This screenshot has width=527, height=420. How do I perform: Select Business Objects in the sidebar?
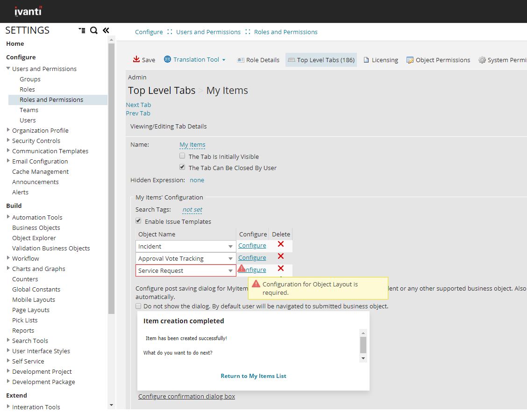[36, 228]
